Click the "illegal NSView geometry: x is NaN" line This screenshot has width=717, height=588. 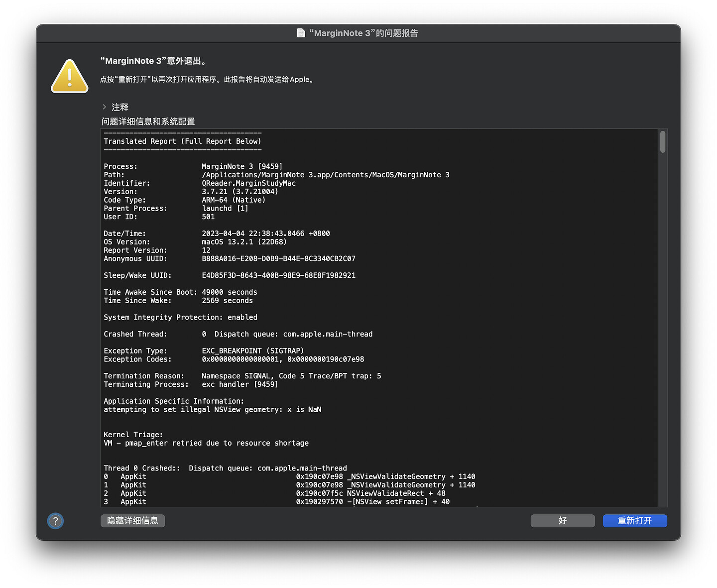point(213,410)
